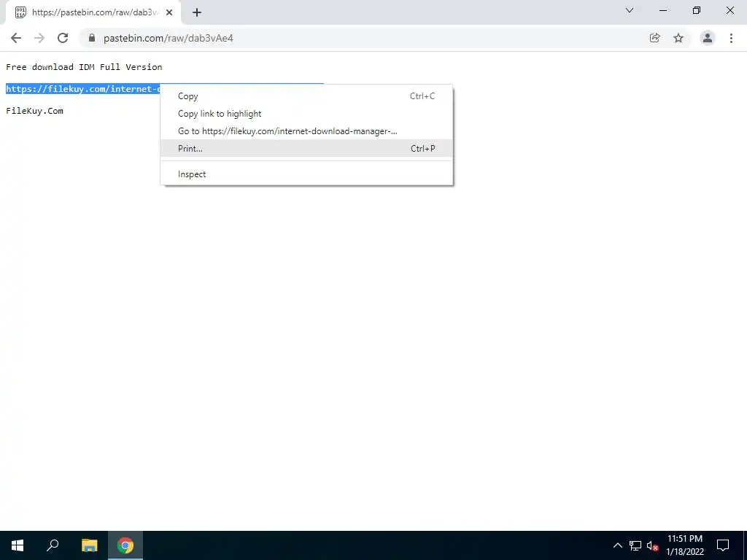This screenshot has height=560, width=747.
Task: Show hidden system tray icons
Action: pyautogui.click(x=618, y=545)
